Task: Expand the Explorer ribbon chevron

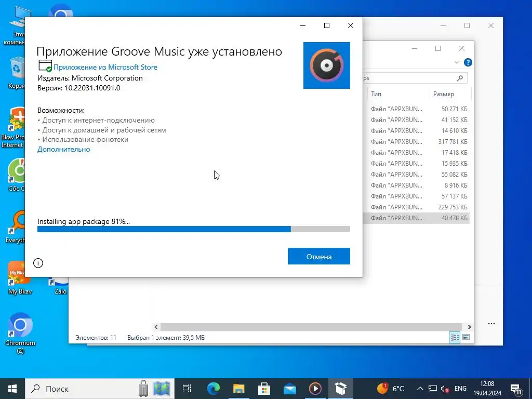Action: pyautogui.click(x=456, y=62)
